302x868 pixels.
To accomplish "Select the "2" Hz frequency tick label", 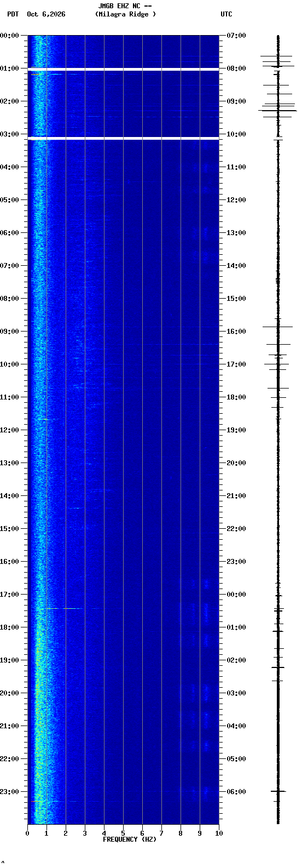I will click(66, 833).
